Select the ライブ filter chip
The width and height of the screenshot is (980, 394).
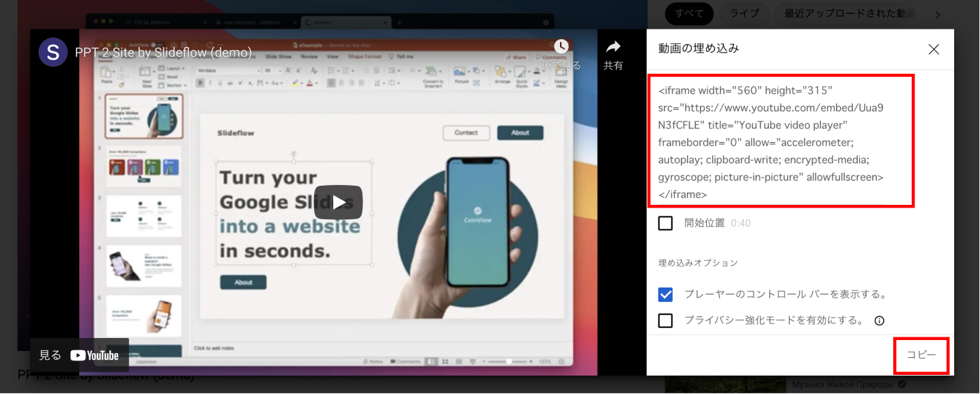pos(743,14)
